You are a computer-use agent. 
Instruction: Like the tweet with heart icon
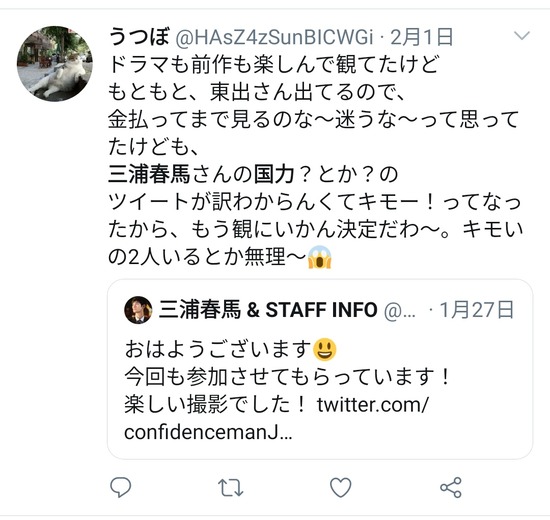tap(341, 487)
